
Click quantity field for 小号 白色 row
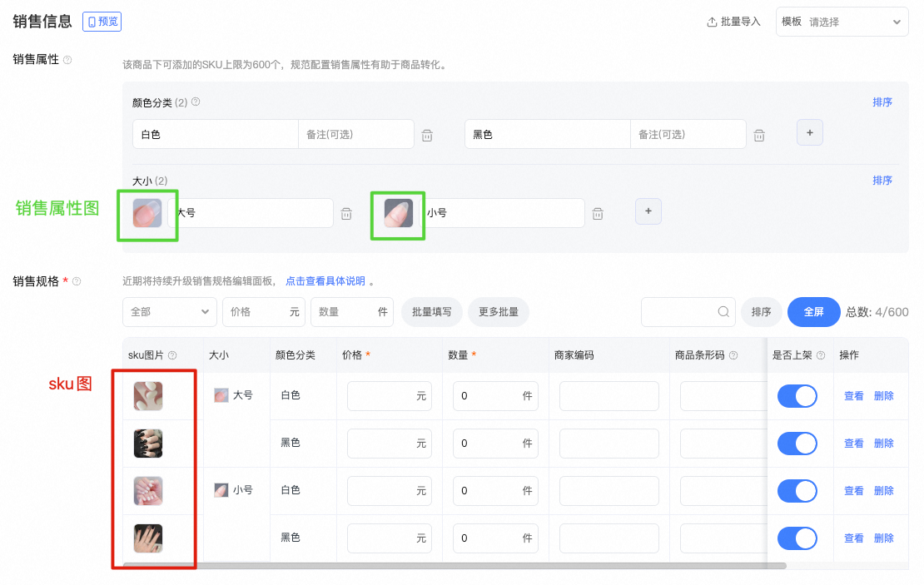495,491
